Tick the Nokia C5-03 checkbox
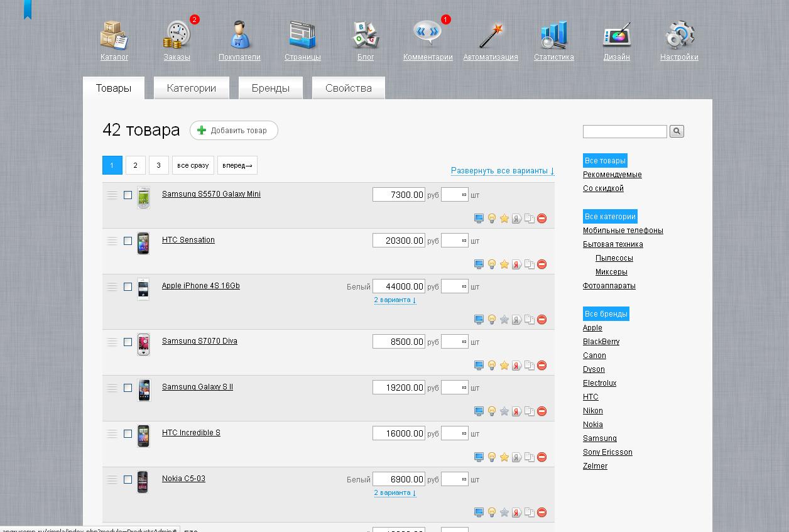Image resolution: width=789 pixels, height=532 pixels. pos(128,480)
